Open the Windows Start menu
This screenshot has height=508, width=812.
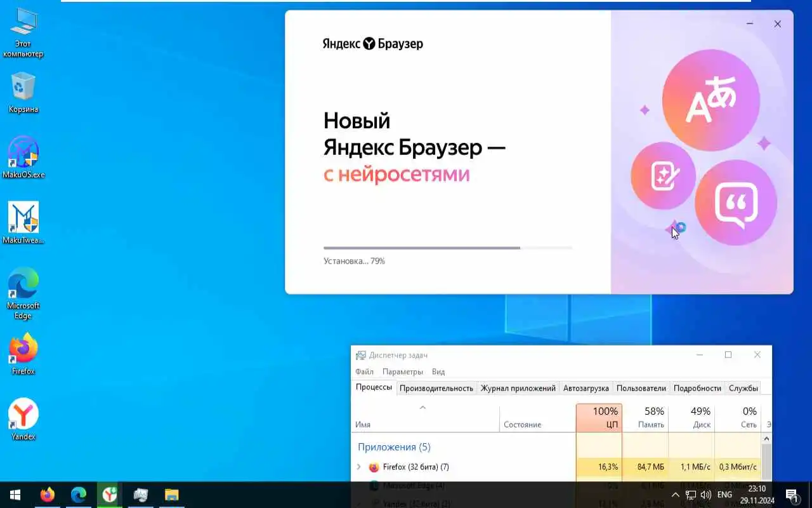pyautogui.click(x=15, y=495)
